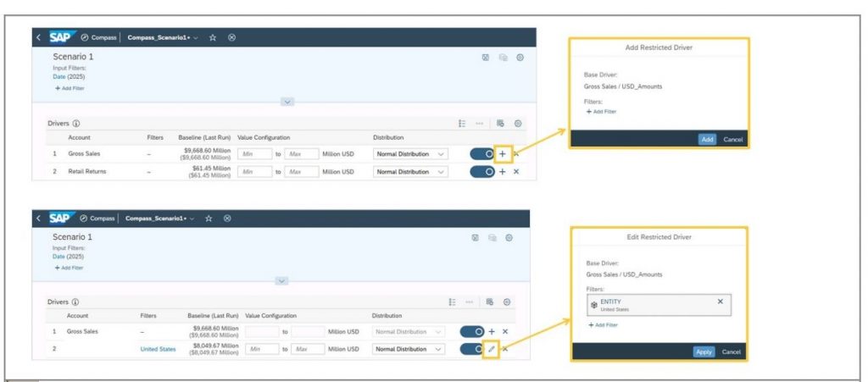
Task: Open distribution dropdown for United States driver row
Action: [x=409, y=349]
